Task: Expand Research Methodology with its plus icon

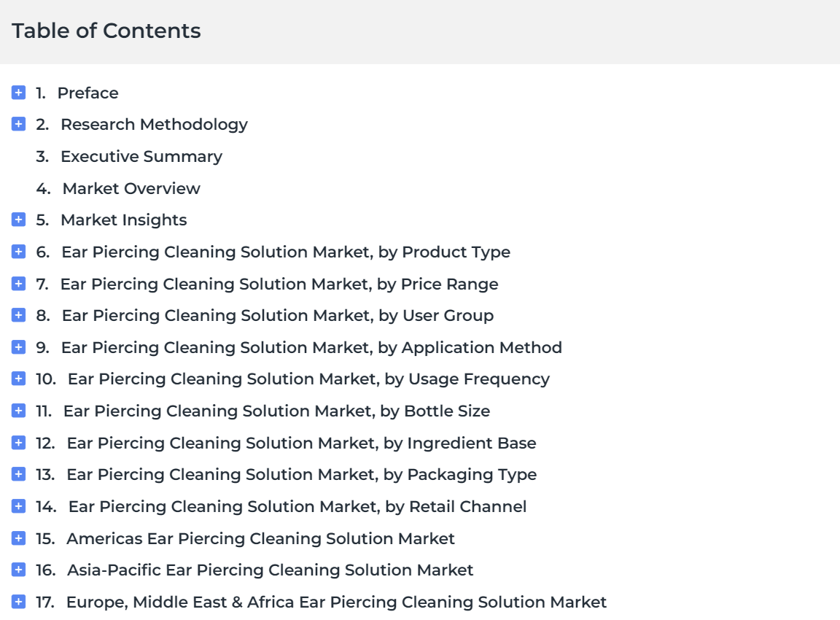Action: point(18,124)
